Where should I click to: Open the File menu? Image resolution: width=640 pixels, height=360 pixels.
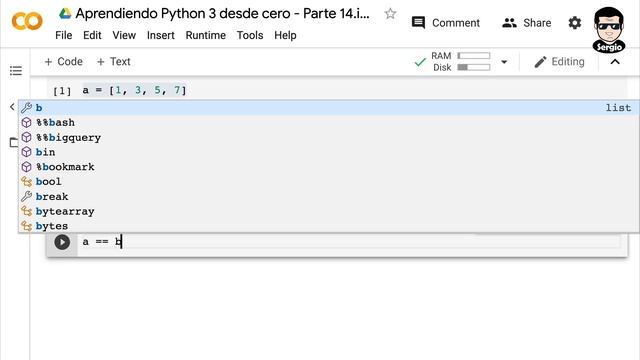[x=64, y=36]
